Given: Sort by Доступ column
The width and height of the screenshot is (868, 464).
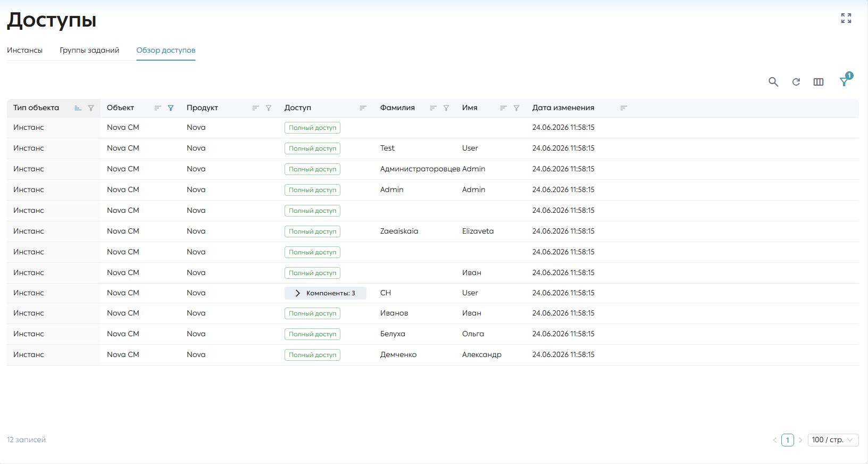Looking at the screenshot, I should 363,108.
